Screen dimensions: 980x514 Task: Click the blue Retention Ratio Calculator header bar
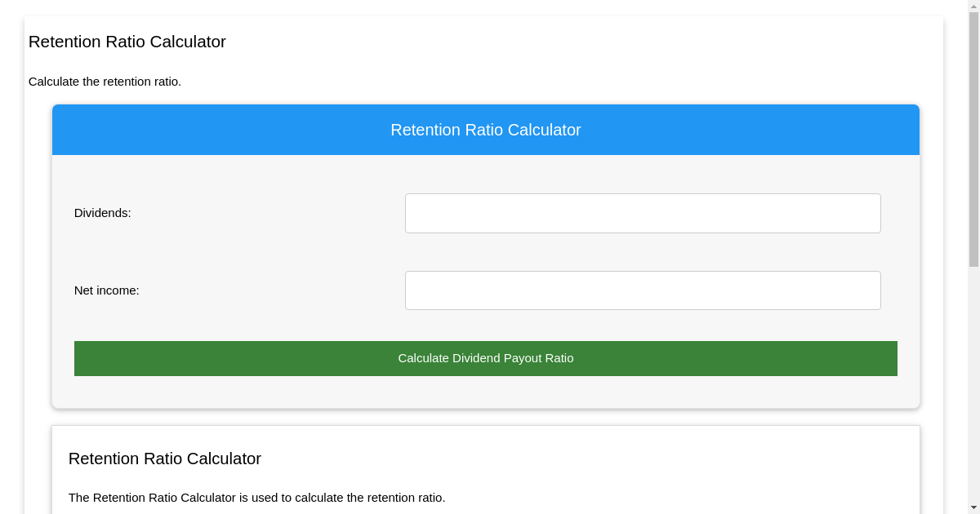pyautogui.click(x=486, y=130)
